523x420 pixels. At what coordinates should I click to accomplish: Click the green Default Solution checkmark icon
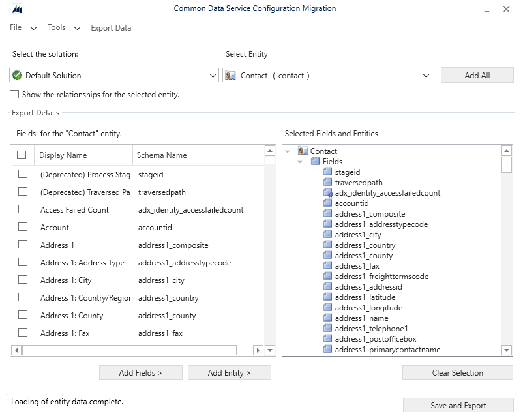(18, 76)
